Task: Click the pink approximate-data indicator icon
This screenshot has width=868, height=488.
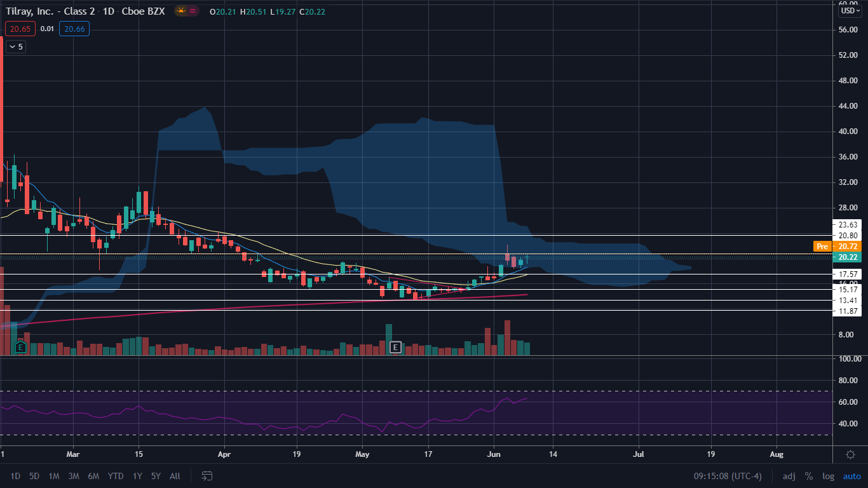Action: tap(194, 11)
